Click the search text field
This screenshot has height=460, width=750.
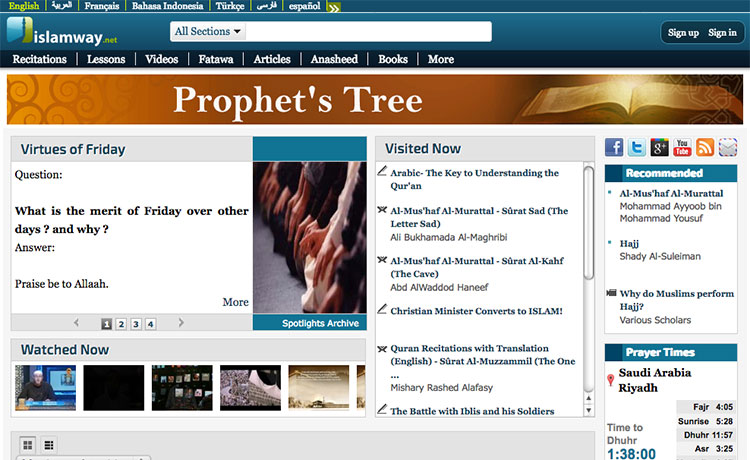[368, 32]
